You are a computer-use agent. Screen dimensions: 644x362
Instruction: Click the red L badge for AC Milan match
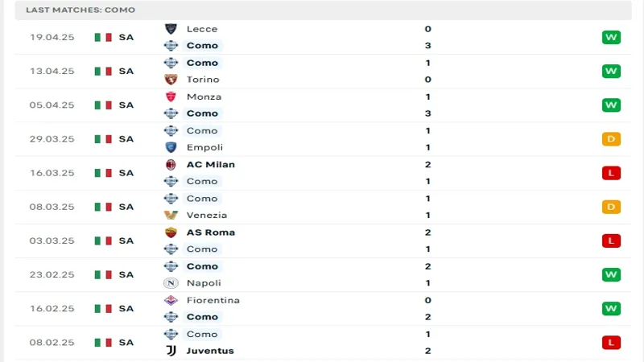click(x=611, y=173)
